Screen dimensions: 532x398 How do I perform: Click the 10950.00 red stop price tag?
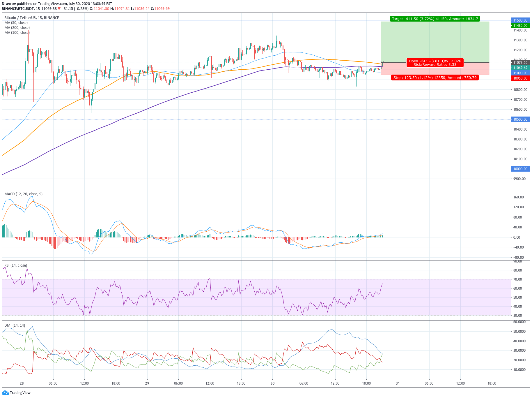520,78
